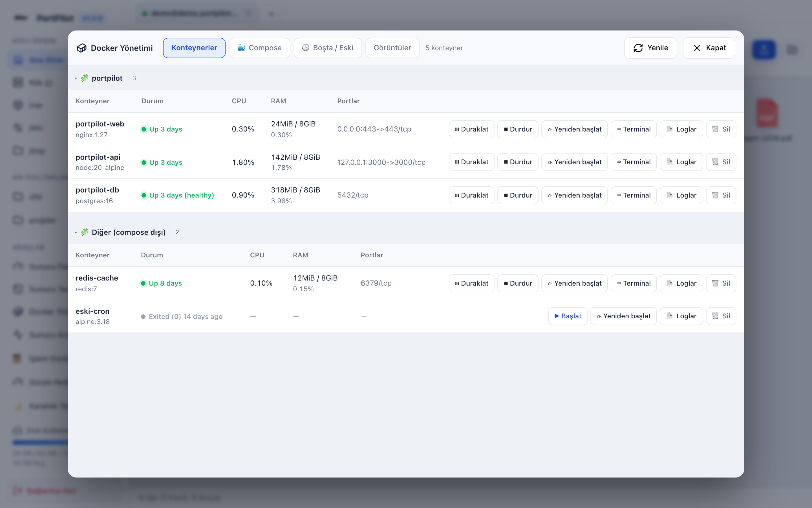The image size is (812, 508).
Task: Pause portpilot-db with Duraklat
Action: [471, 195]
